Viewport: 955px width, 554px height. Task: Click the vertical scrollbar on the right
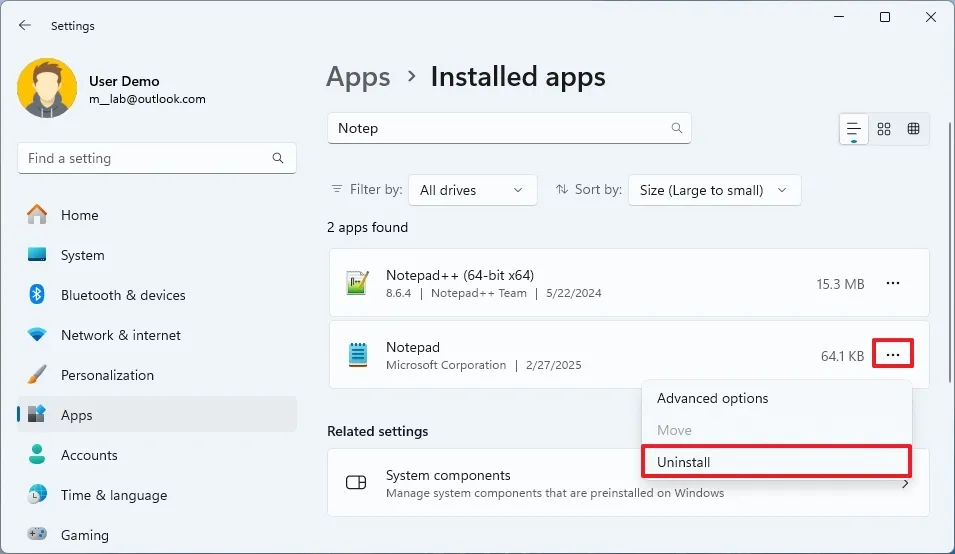pyautogui.click(x=951, y=251)
